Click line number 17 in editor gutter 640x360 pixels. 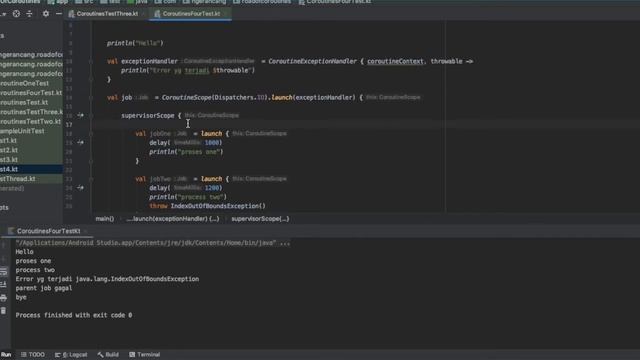[69, 124]
